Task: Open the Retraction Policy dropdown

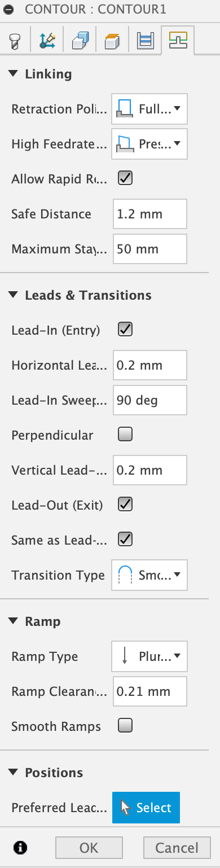Action: 149,109
